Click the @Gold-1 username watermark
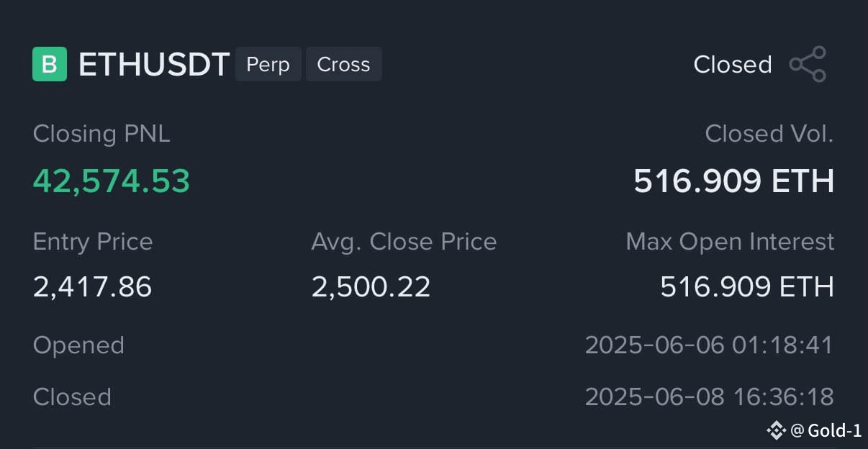The image size is (868, 449). pyautogui.click(x=826, y=431)
